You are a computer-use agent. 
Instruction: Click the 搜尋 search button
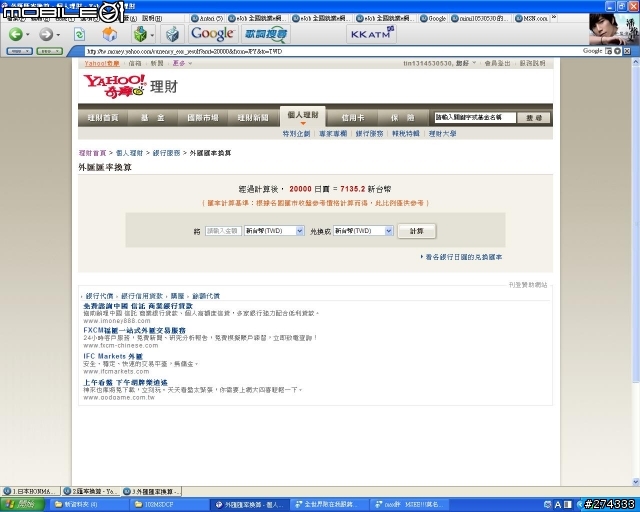point(534,118)
